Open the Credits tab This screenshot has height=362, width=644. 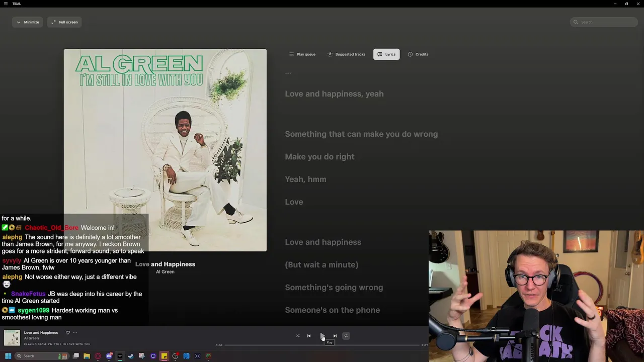[418, 54]
